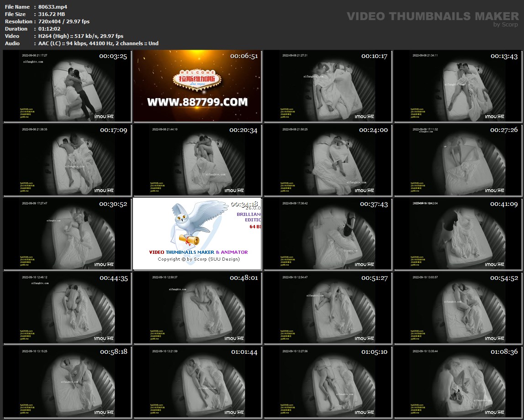The height and width of the screenshot is (420, 524).
Task: Select the frame stamped 00:44:35
Action: coord(67,308)
